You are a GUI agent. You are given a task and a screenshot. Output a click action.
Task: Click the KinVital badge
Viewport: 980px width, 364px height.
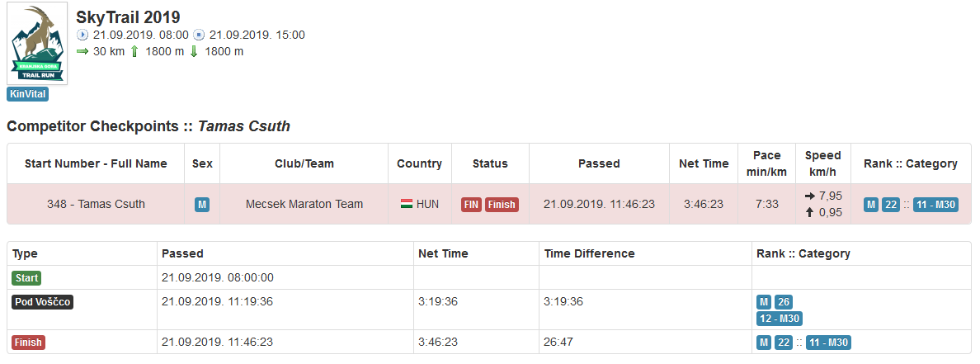coord(27,94)
